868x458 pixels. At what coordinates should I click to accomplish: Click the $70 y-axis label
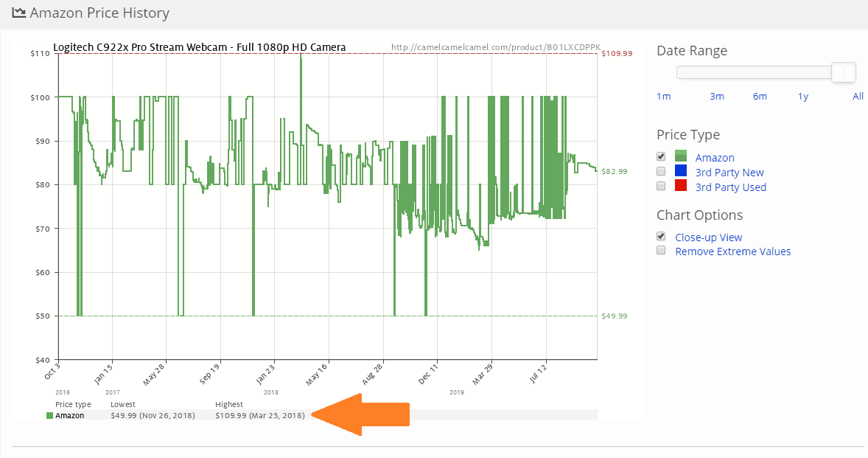[x=42, y=229]
